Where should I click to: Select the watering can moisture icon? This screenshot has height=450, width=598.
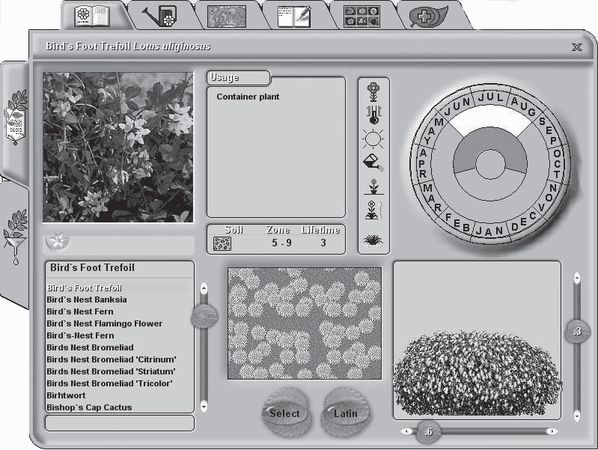pos(373,162)
